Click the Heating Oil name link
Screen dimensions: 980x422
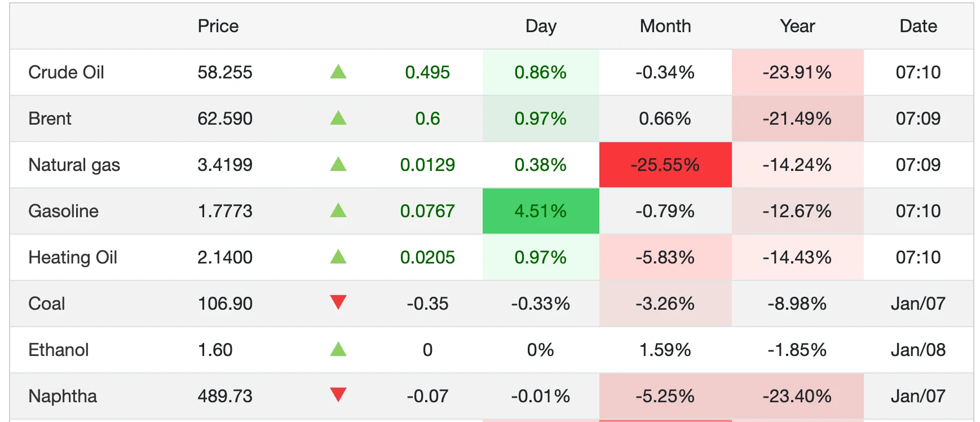(x=73, y=257)
